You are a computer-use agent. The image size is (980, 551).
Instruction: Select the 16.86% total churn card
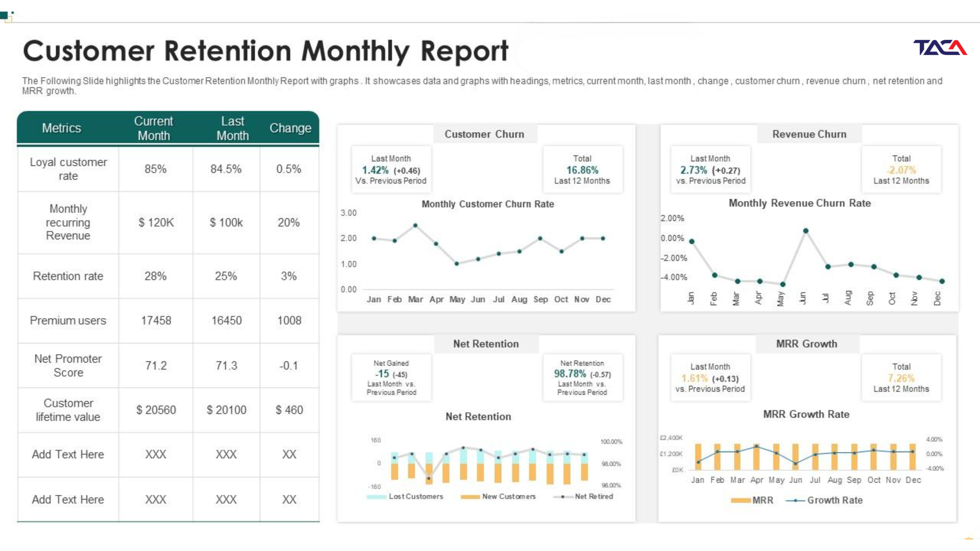pyautogui.click(x=582, y=170)
